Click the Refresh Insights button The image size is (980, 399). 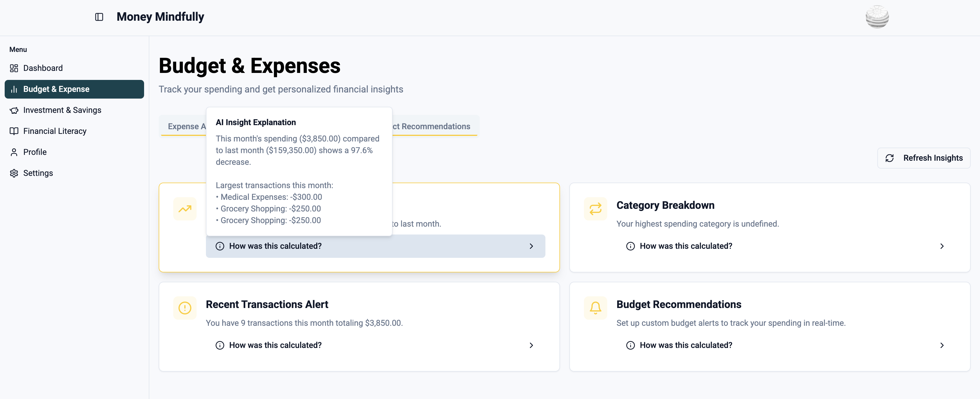924,158
